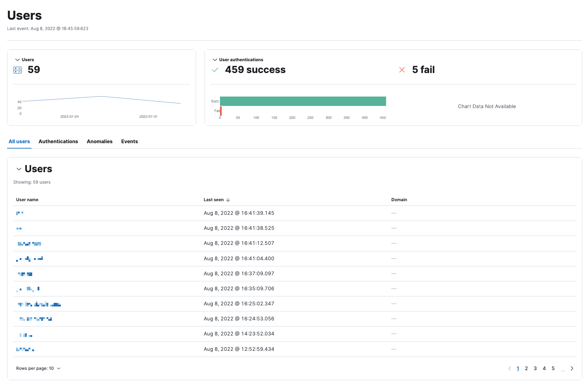Click the users count badge icon
The image size is (588, 387).
coord(17,70)
